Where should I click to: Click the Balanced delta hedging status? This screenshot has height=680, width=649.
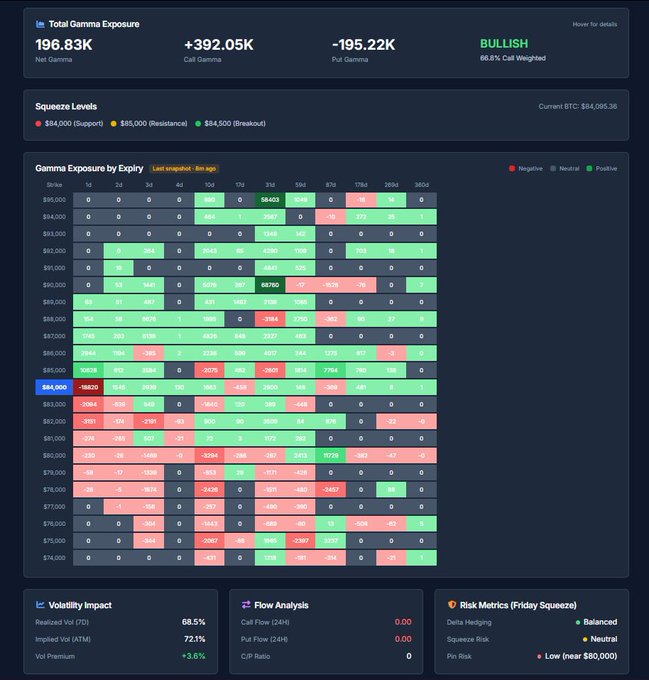(600, 622)
